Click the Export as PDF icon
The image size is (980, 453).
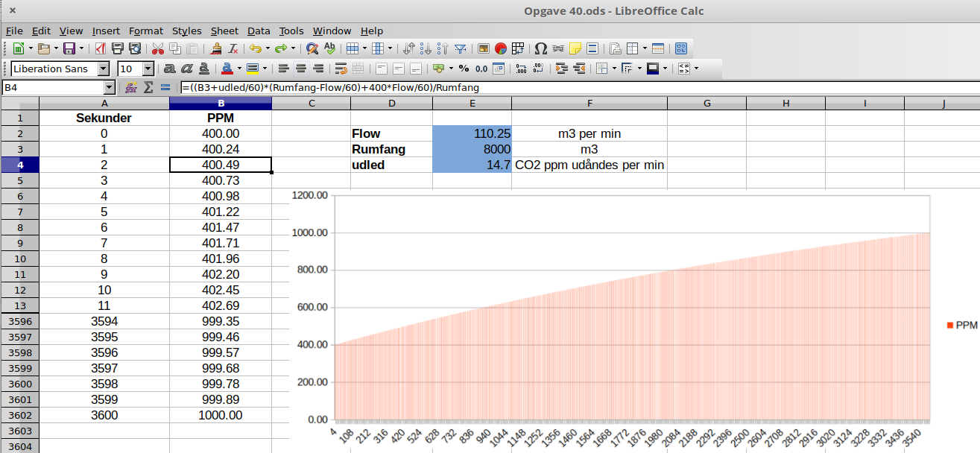(100, 49)
